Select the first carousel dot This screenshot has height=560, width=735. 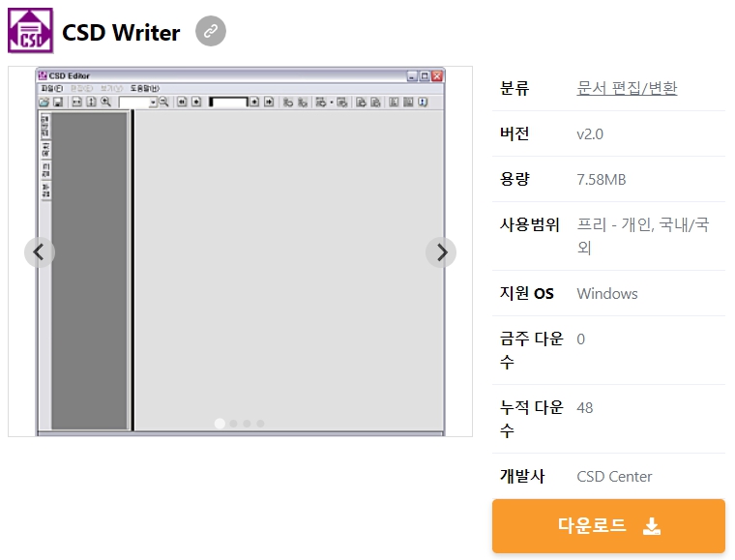point(220,424)
